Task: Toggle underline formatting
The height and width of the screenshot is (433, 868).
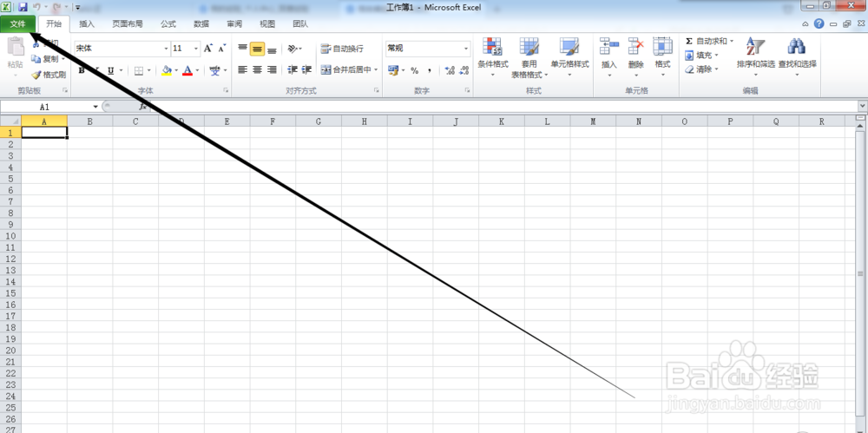Action: point(111,70)
